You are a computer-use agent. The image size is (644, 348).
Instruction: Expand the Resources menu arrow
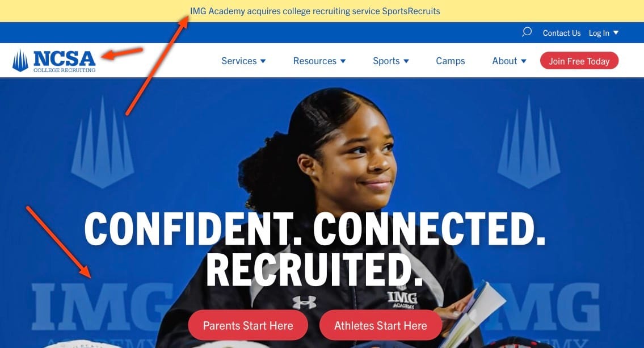click(x=343, y=61)
